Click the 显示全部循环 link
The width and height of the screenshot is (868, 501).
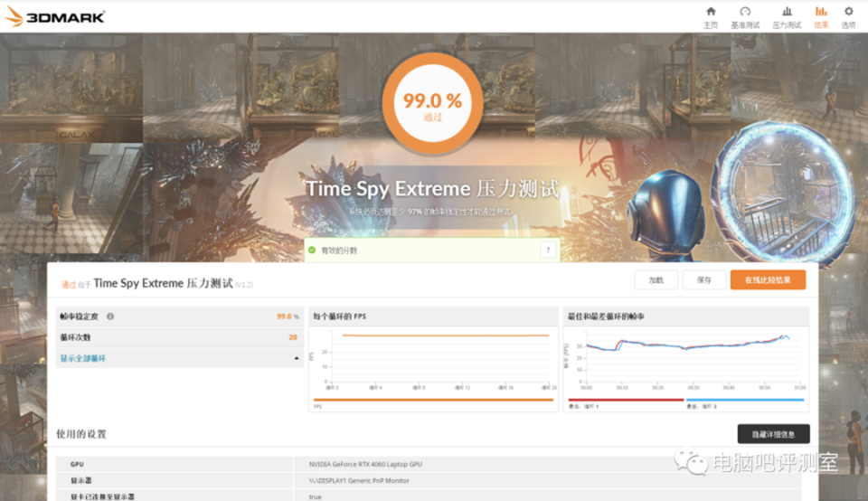point(83,359)
